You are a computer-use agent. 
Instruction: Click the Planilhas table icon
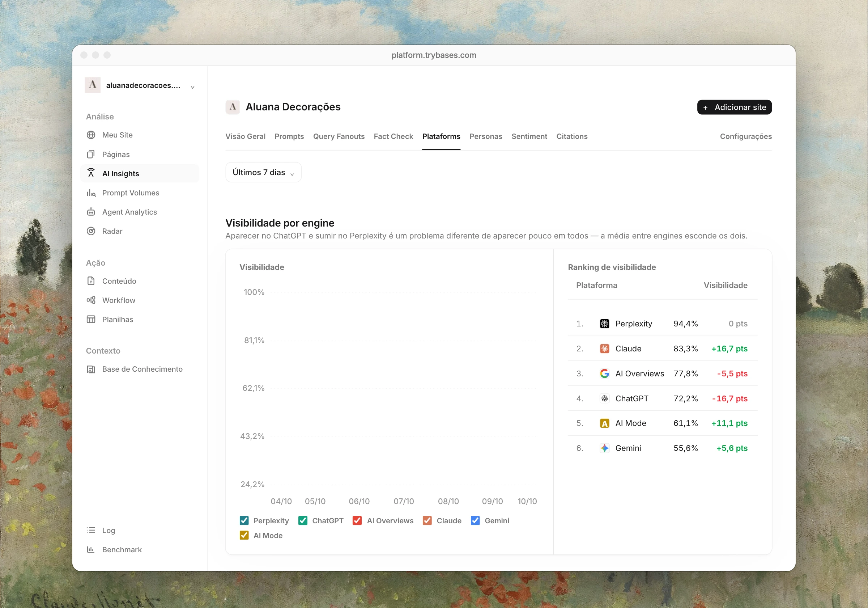tap(91, 319)
